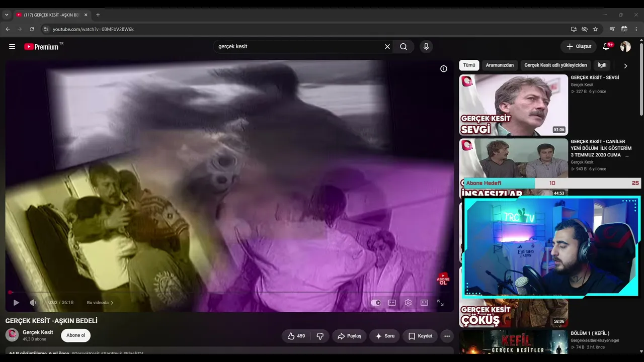
Task: Open player settings gear
Action: (408, 303)
